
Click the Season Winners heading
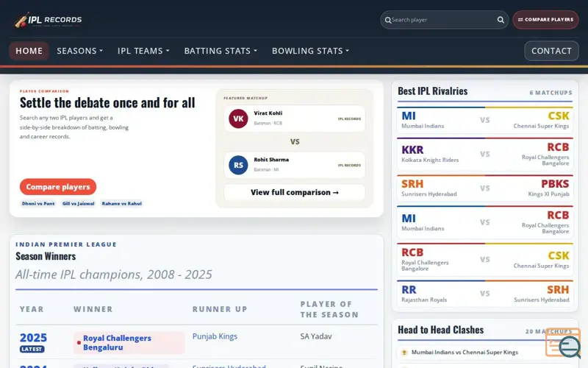click(46, 256)
